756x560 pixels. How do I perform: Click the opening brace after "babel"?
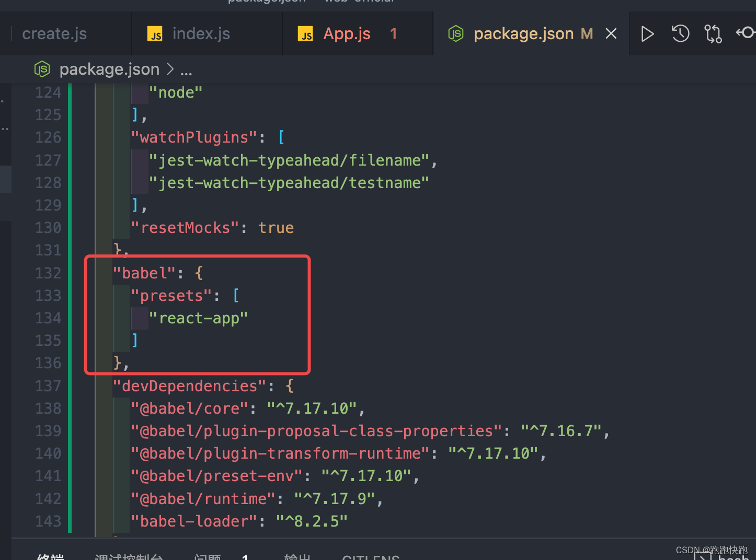pos(199,273)
